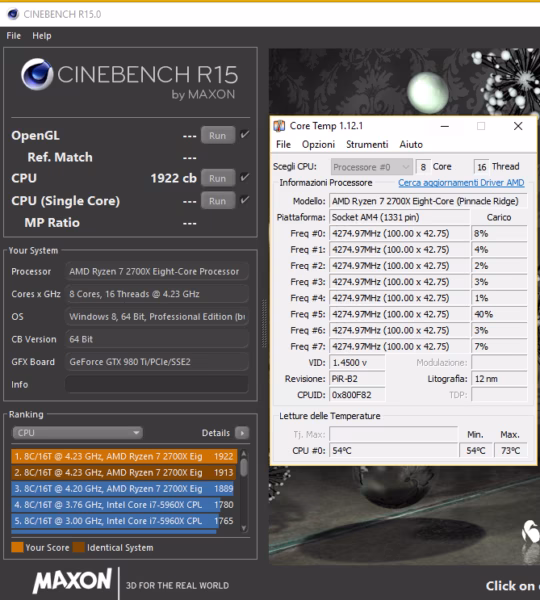Open the Aiuto menu in Core Temp

click(x=411, y=144)
